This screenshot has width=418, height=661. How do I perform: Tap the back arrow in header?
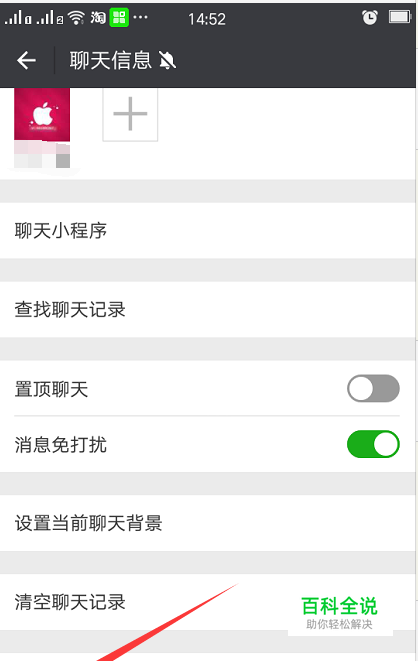click(x=26, y=60)
